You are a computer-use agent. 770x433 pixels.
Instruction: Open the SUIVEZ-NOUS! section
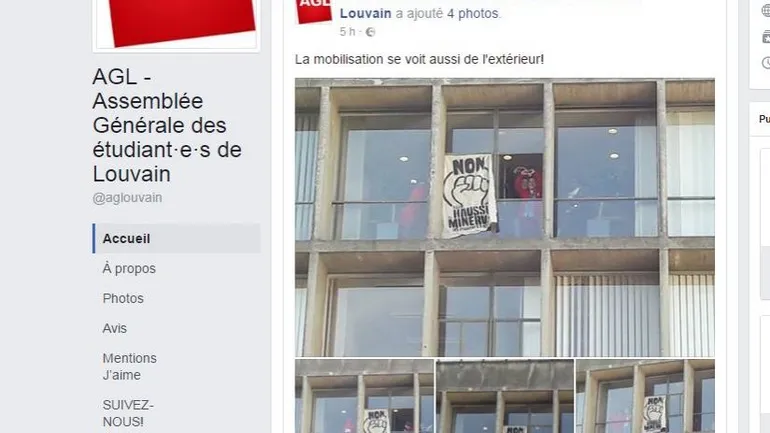(x=128, y=413)
